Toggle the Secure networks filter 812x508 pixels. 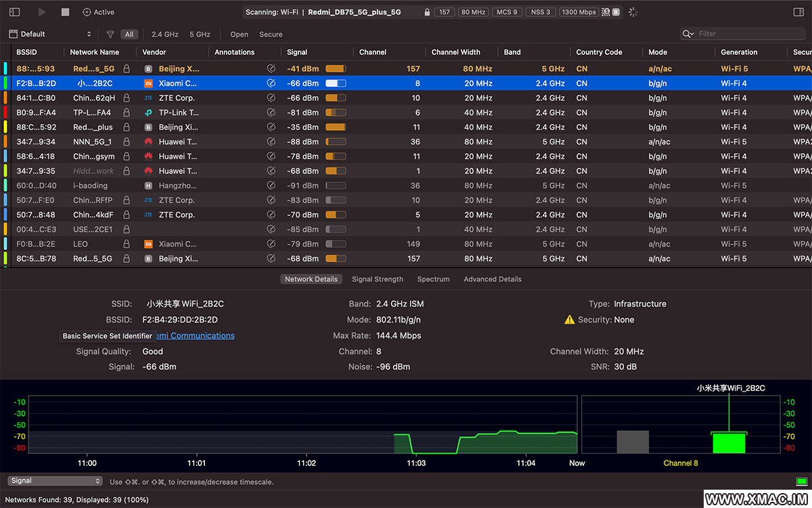click(271, 34)
